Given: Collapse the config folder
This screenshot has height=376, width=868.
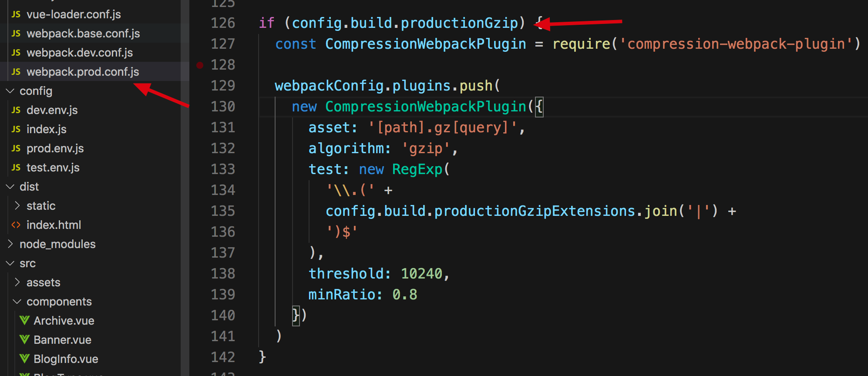Looking at the screenshot, I should pyautogui.click(x=10, y=91).
